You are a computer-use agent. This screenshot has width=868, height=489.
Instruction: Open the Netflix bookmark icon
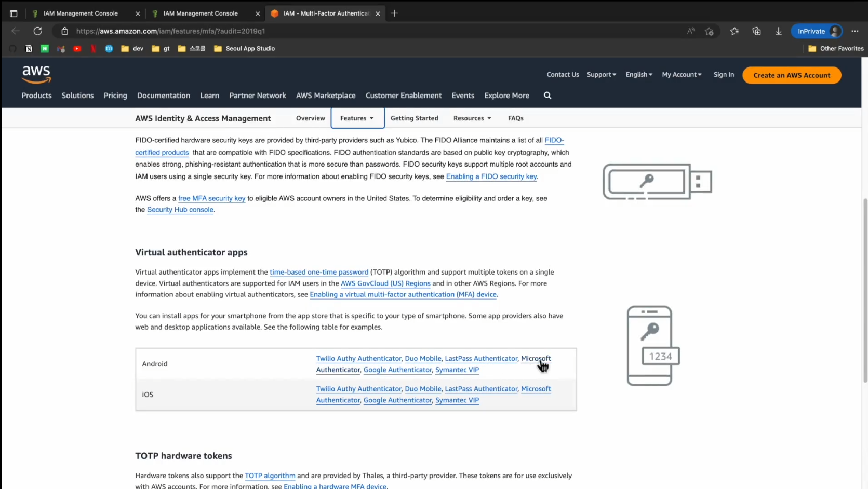point(93,49)
